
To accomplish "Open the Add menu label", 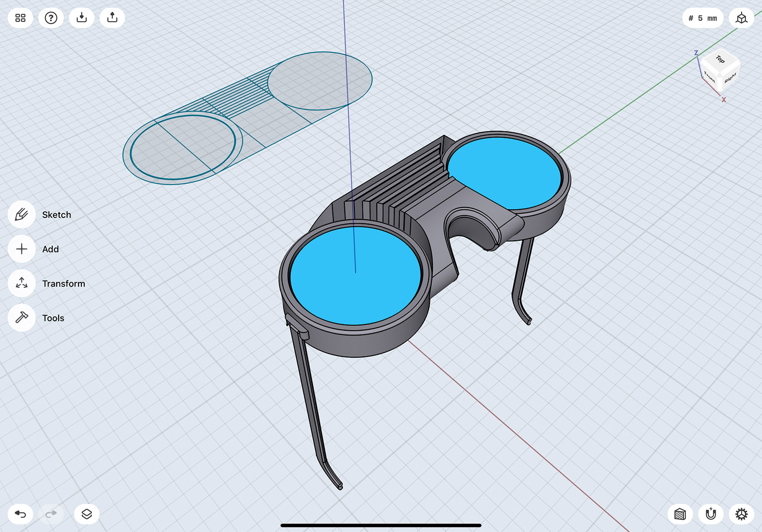I will coord(50,249).
